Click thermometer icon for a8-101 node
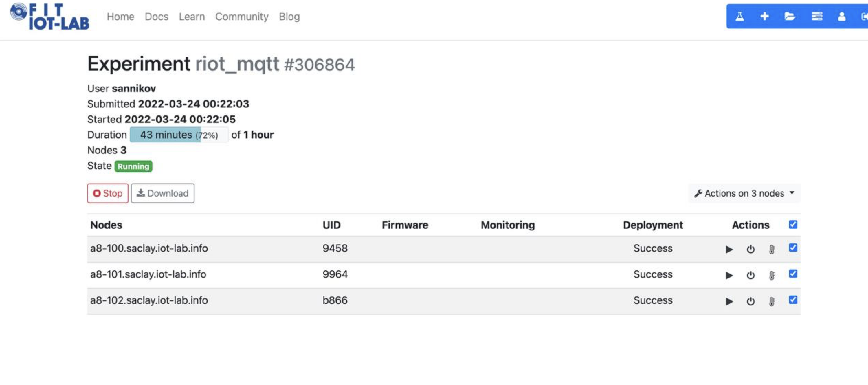Image resolution: width=868 pixels, height=385 pixels. (x=771, y=275)
